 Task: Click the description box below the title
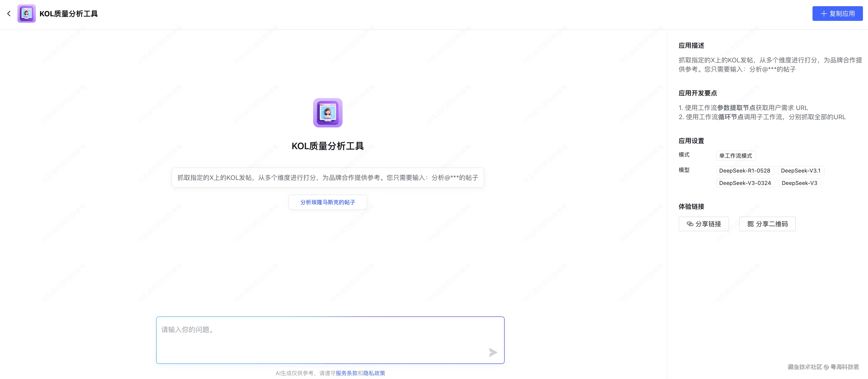click(x=328, y=178)
